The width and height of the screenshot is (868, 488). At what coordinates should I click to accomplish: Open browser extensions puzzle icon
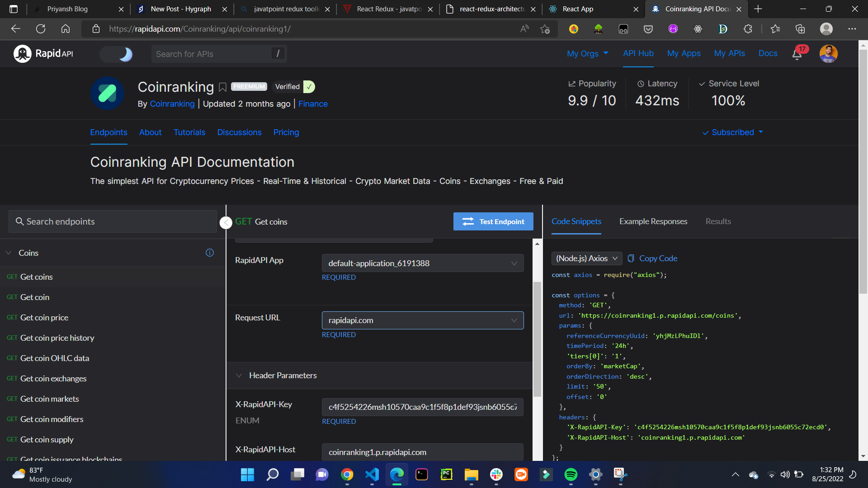pos(748,29)
